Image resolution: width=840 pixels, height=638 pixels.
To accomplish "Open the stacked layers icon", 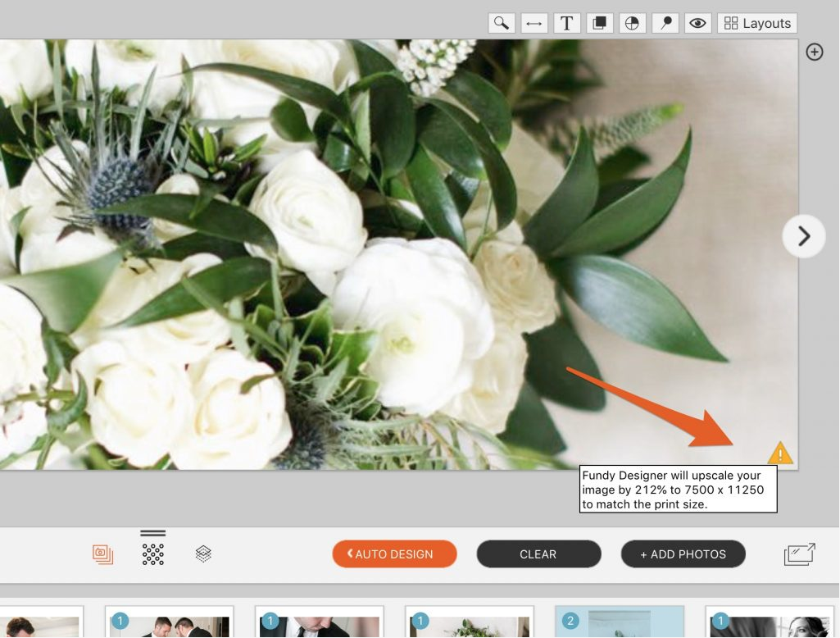I will coord(203,554).
